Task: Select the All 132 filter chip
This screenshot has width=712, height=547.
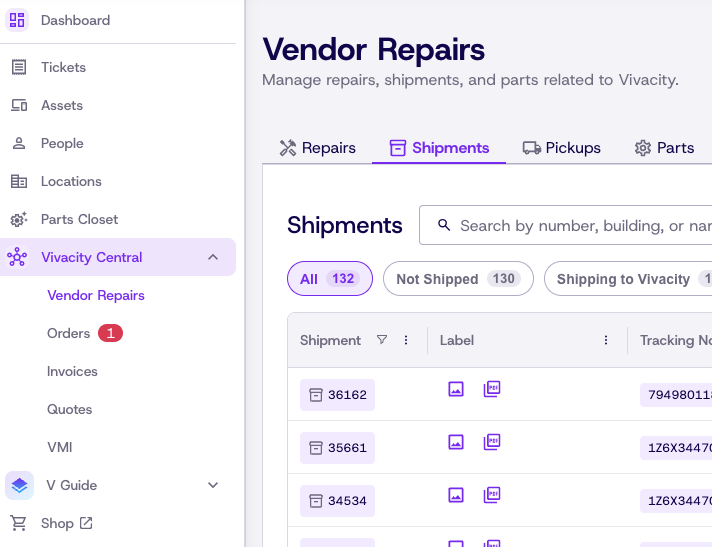Action: [x=330, y=278]
